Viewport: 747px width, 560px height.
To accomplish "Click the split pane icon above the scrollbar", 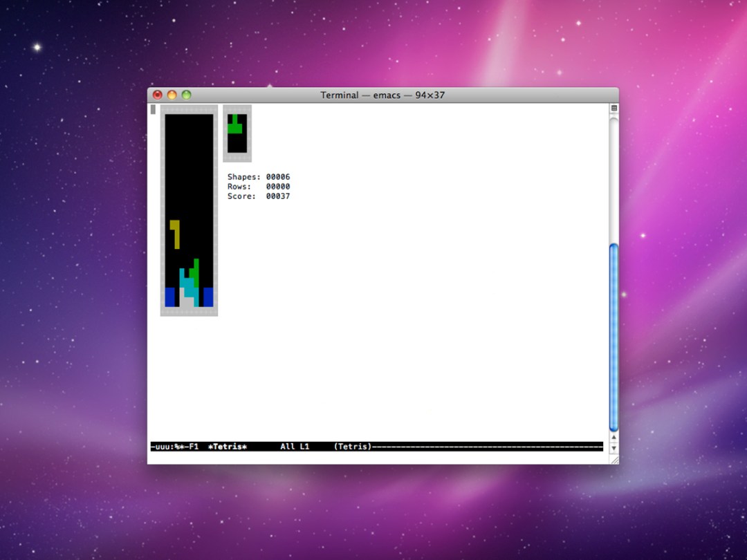I will [x=614, y=108].
